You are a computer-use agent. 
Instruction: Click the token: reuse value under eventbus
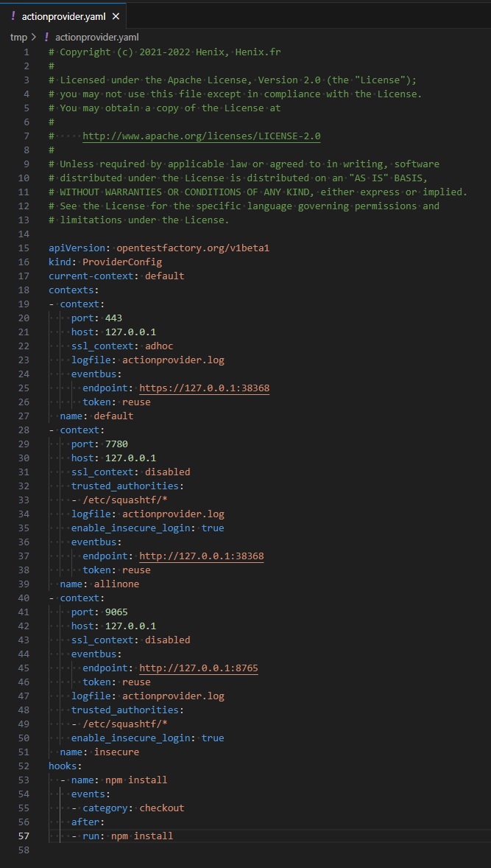pos(136,402)
